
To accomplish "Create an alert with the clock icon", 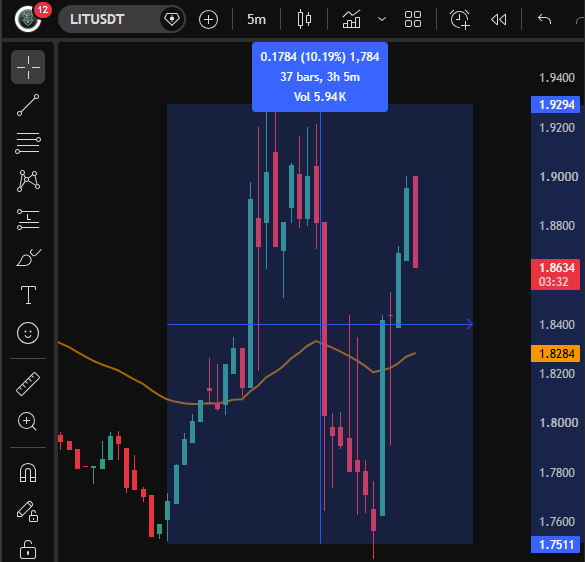I will click(460, 19).
